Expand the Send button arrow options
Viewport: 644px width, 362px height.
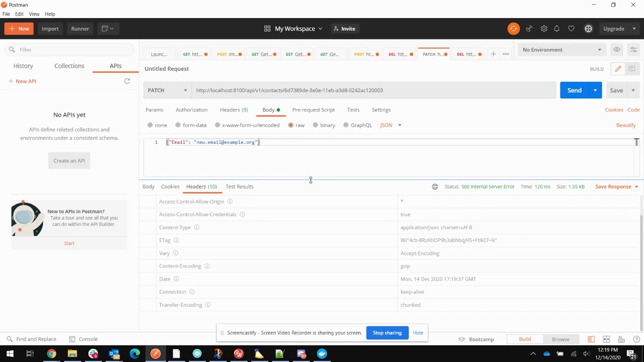click(595, 90)
